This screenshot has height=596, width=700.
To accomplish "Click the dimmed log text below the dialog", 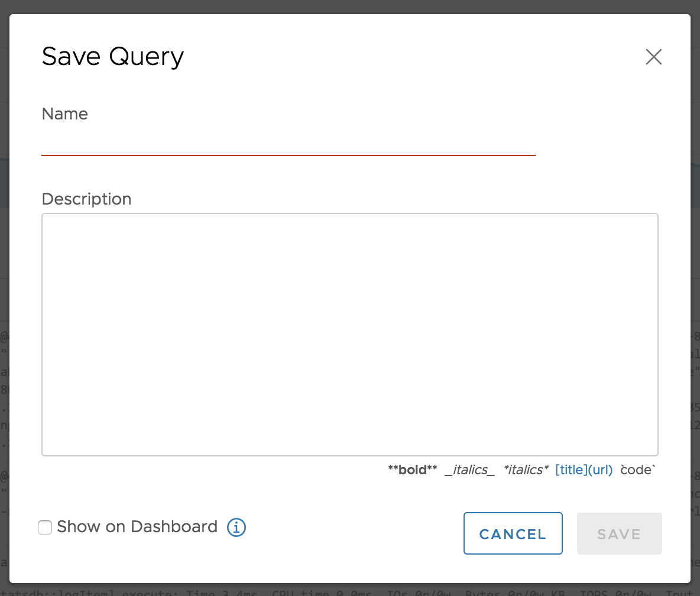I will click(x=355, y=590).
